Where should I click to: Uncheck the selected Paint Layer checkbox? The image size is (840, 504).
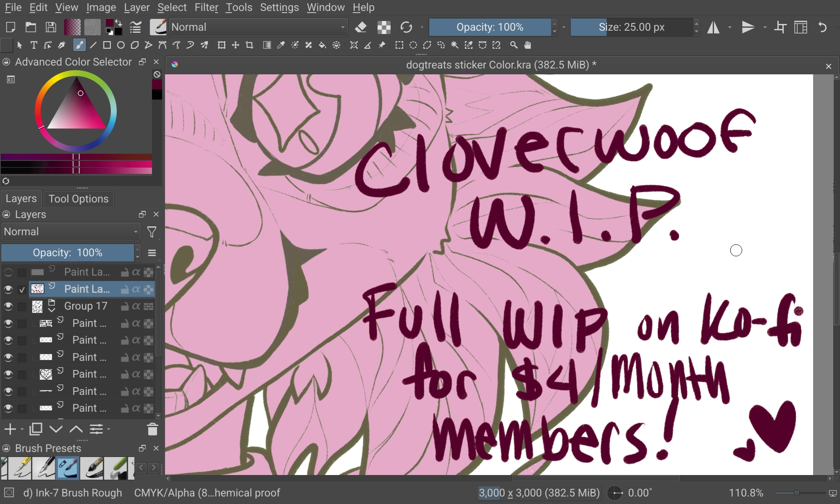[x=22, y=289]
